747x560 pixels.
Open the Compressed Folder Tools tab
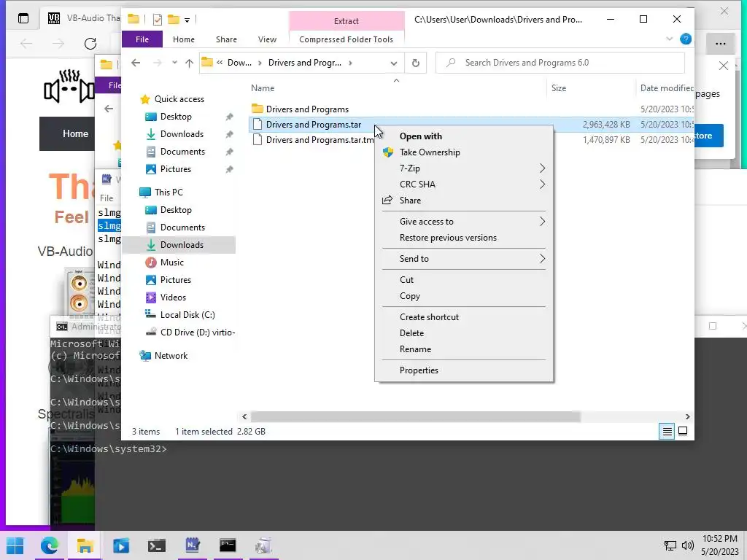click(x=347, y=39)
